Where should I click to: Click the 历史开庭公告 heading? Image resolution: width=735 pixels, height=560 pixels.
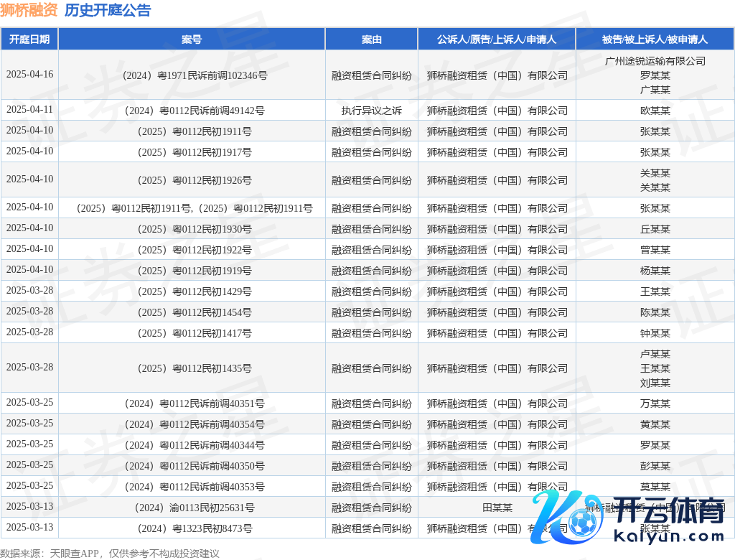click(108, 10)
